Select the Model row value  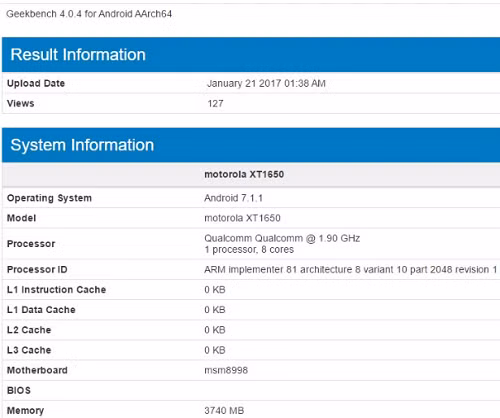tap(242, 218)
